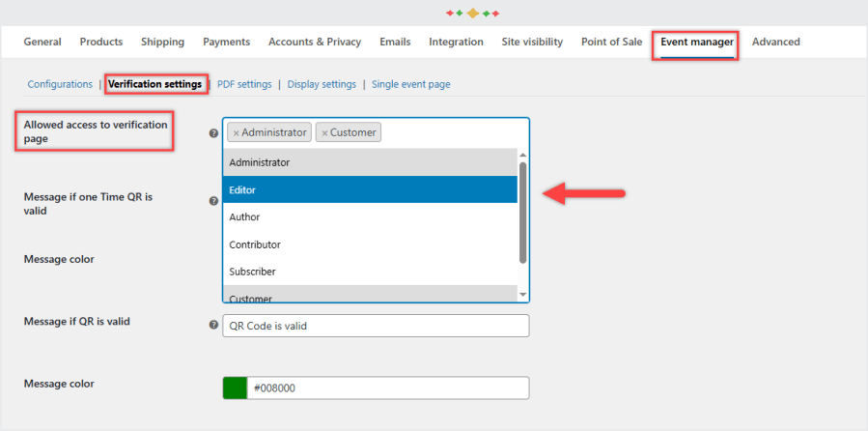Pick Author in the role list
This screenshot has width=868, height=431.
pyautogui.click(x=370, y=216)
